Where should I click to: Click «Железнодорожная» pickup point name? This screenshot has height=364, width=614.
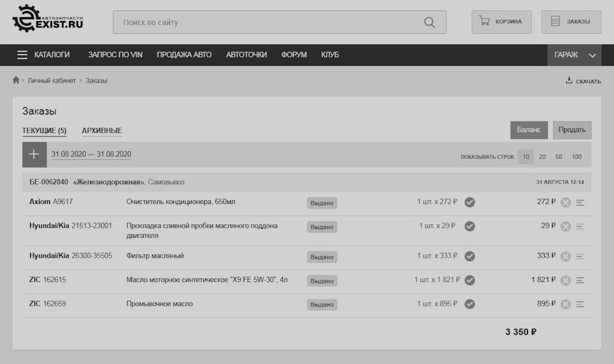[x=109, y=182]
